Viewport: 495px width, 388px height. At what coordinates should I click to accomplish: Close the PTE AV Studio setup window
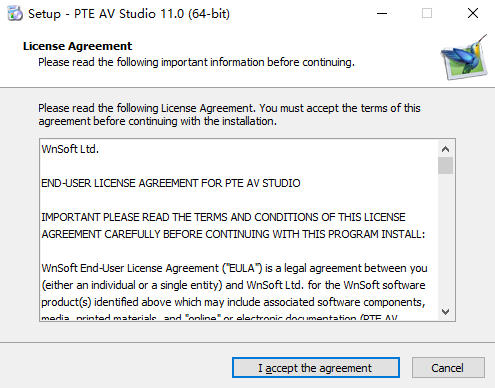[x=473, y=14]
